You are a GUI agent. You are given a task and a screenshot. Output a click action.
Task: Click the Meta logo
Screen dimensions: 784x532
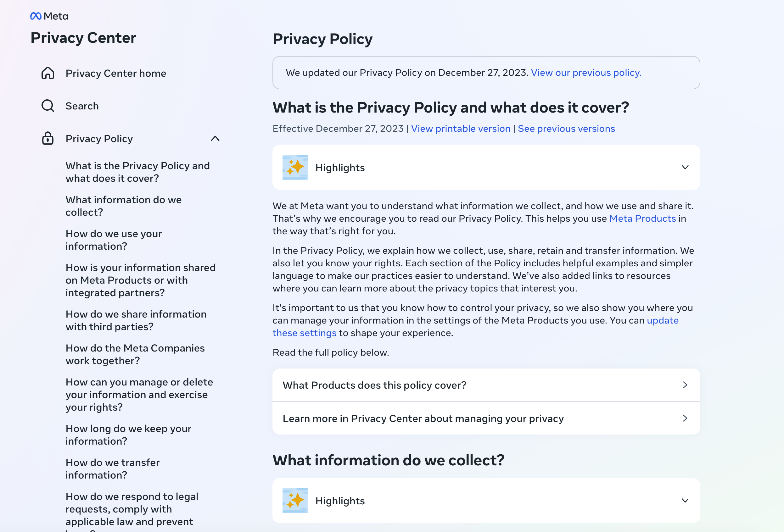49,15
